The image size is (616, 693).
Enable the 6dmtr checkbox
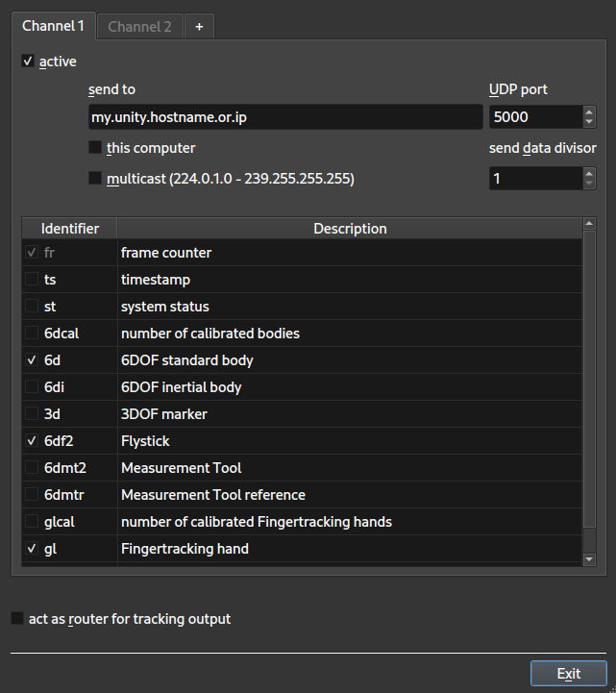pos(32,495)
